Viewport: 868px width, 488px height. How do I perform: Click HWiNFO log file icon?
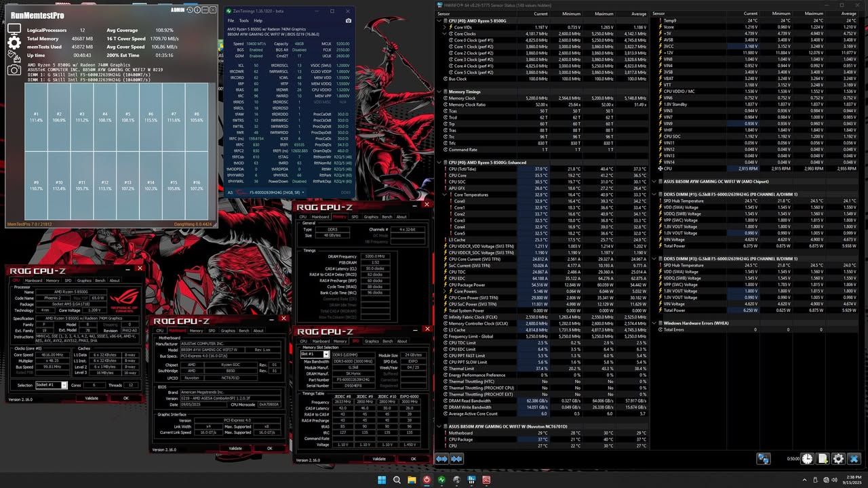pyautogui.click(x=823, y=459)
